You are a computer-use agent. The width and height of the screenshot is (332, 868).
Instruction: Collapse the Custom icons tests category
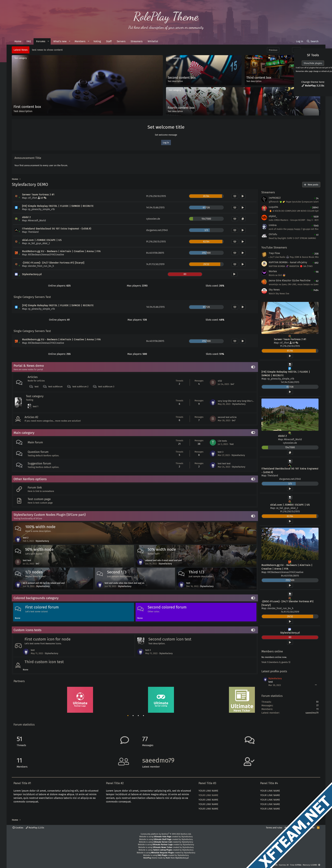(x=253, y=630)
